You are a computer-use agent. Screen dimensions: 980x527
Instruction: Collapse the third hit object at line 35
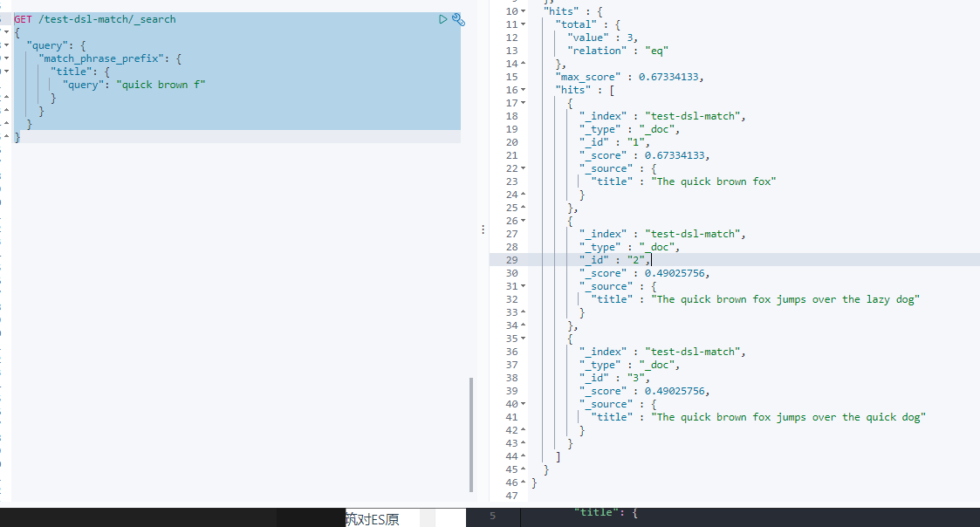pyautogui.click(x=523, y=339)
